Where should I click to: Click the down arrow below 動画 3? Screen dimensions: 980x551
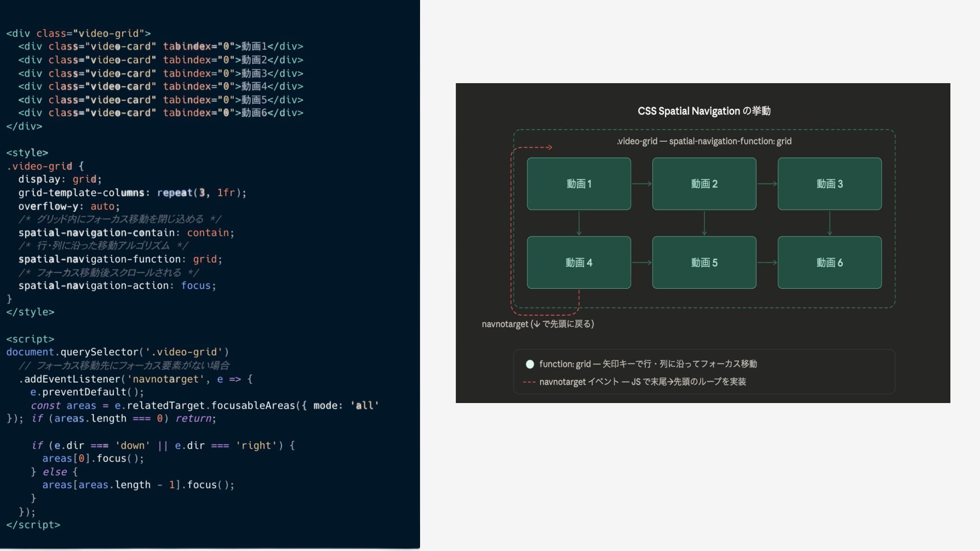829,223
